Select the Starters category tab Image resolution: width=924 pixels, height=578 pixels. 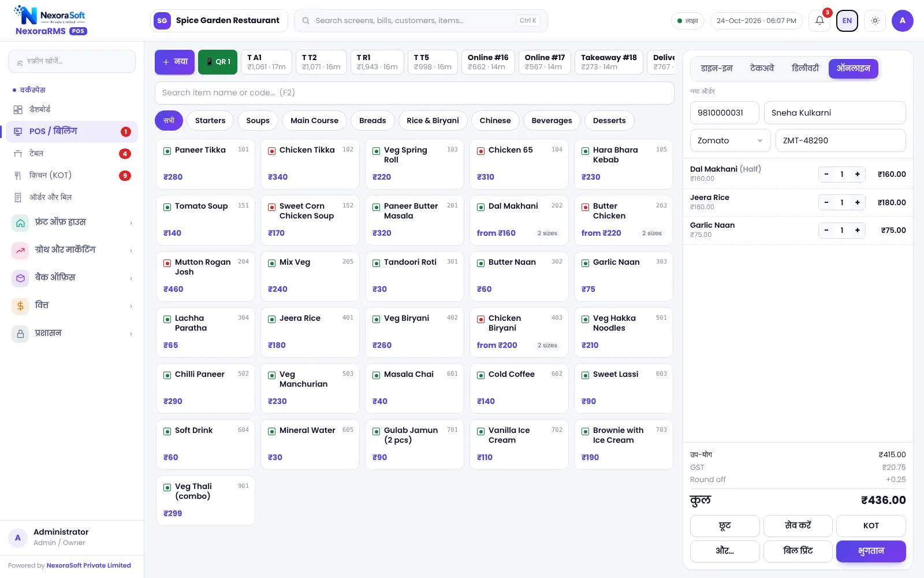point(210,120)
